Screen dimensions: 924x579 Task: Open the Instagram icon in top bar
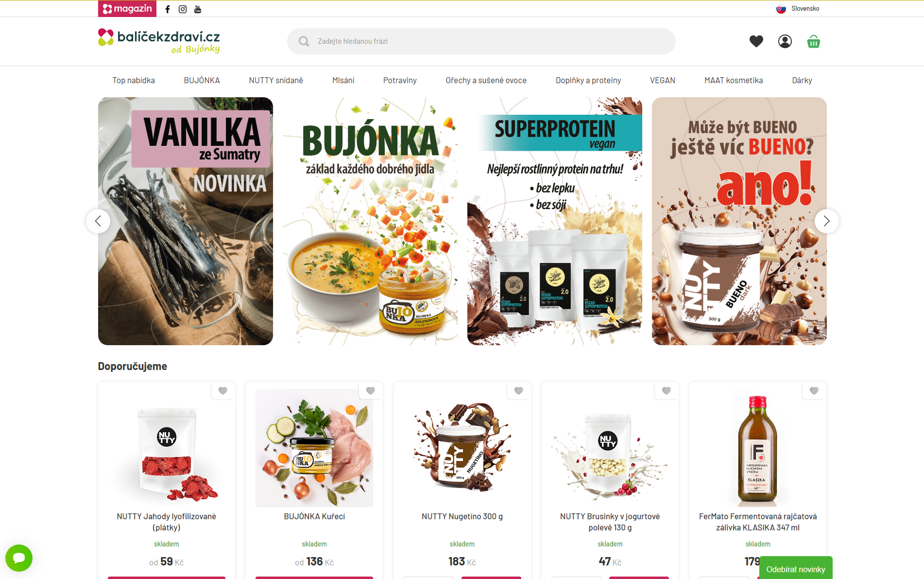pyautogui.click(x=183, y=9)
